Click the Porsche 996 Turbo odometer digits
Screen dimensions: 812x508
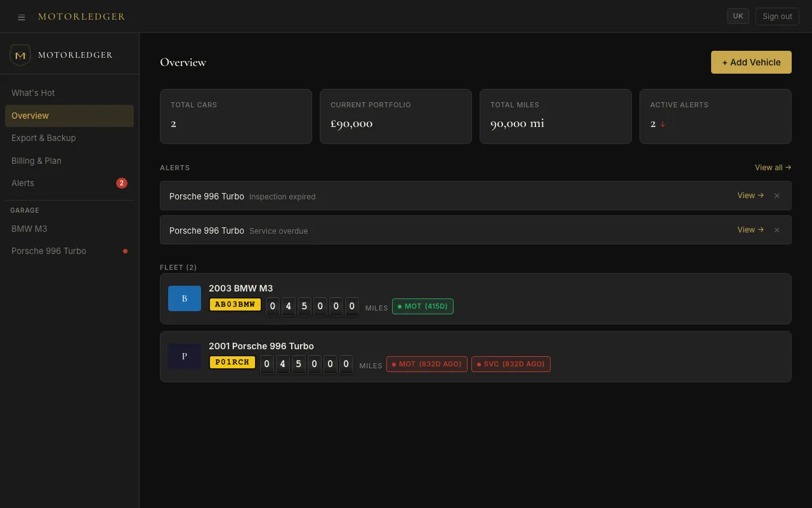pos(306,364)
